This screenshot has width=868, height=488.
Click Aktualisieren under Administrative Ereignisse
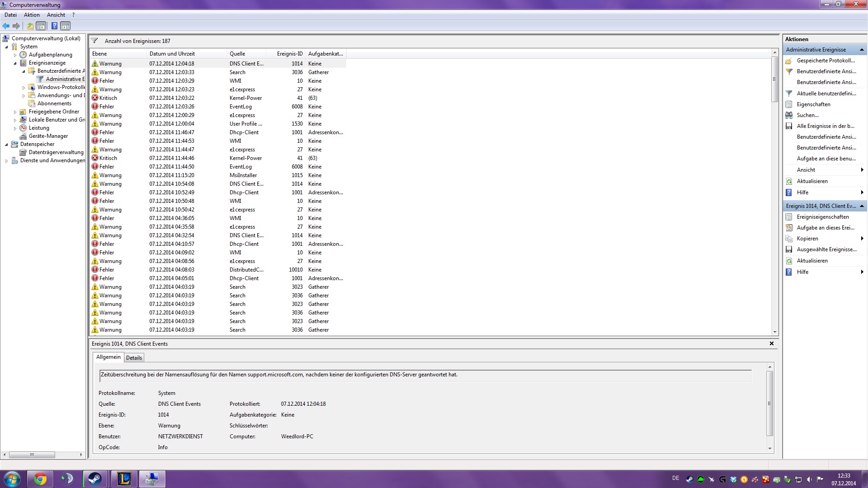(812, 181)
